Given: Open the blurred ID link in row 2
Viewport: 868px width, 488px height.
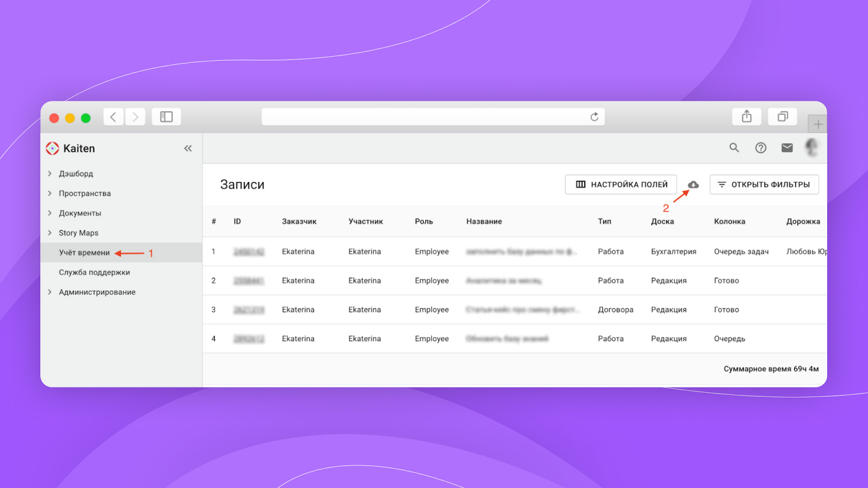Looking at the screenshot, I should pos(248,280).
